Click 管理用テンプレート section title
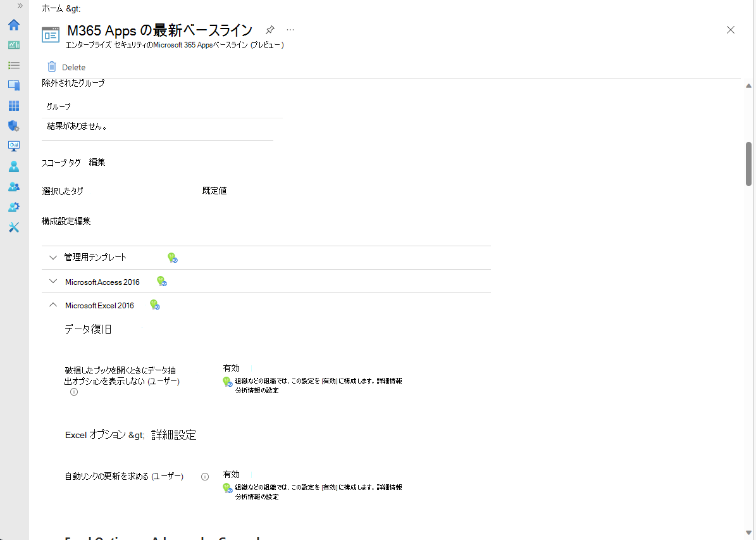Image resolution: width=756 pixels, height=540 pixels. click(96, 258)
